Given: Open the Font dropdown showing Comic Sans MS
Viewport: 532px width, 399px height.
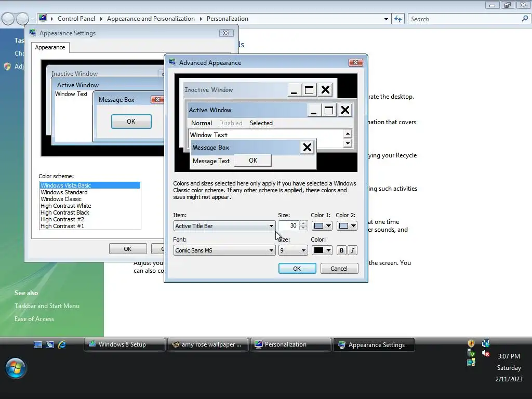Looking at the screenshot, I should 224,250.
